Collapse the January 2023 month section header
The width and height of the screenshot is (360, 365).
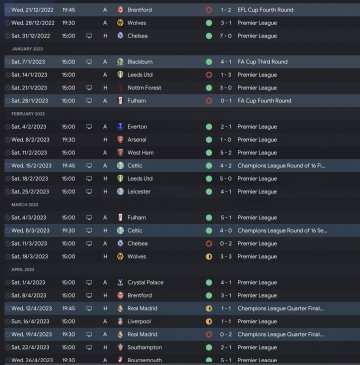(x=27, y=49)
